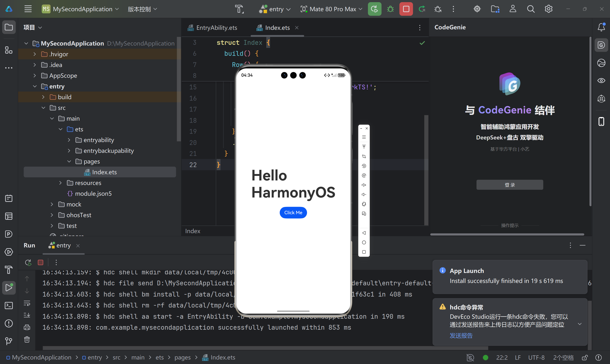The image size is (610, 364).
Task: Click pages breadcrumb in the navigation bar
Action: [x=183, y=358]
